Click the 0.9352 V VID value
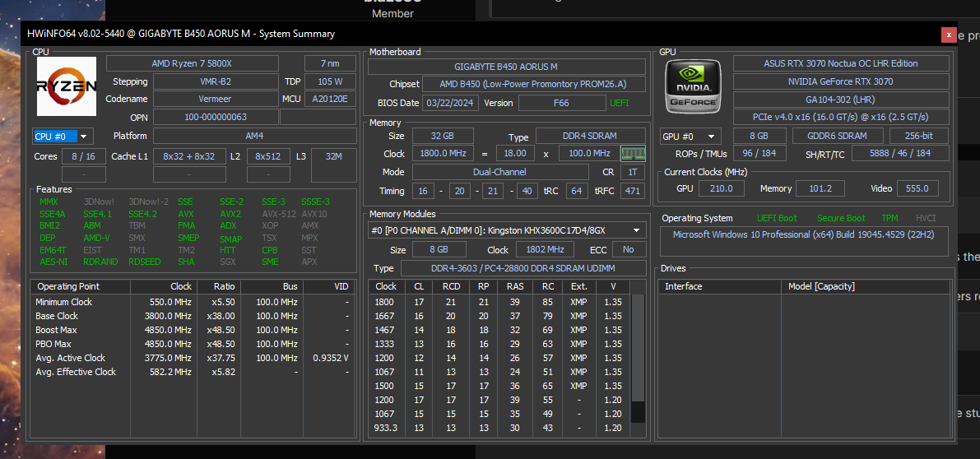 coord(331,358)
